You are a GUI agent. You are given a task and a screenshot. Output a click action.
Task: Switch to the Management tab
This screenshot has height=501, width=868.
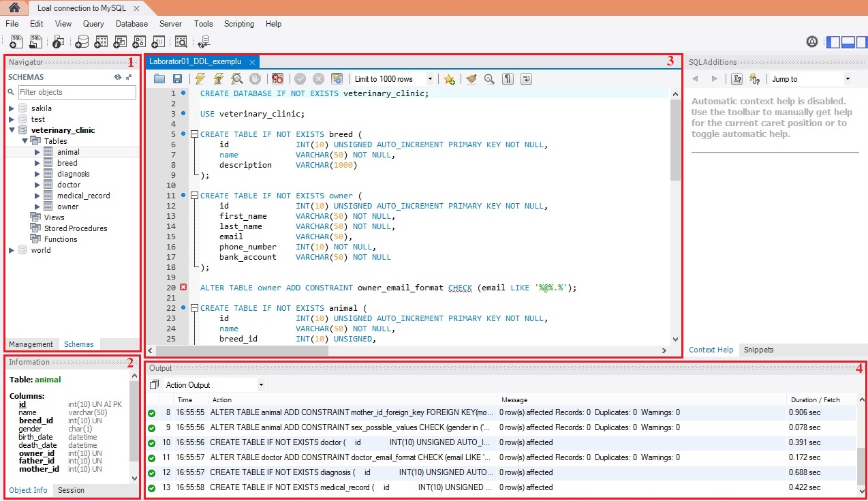[31, 344]
